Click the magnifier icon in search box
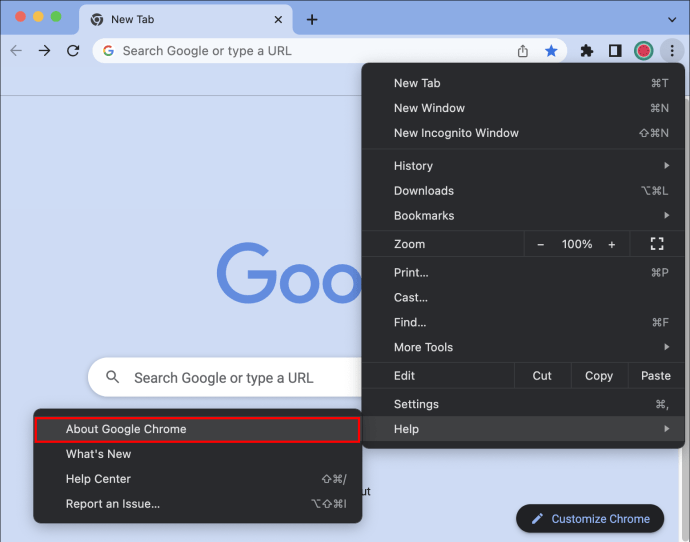The height and width of the screenshot is (542, 690). pyautogui.click(x=113, y=377)
